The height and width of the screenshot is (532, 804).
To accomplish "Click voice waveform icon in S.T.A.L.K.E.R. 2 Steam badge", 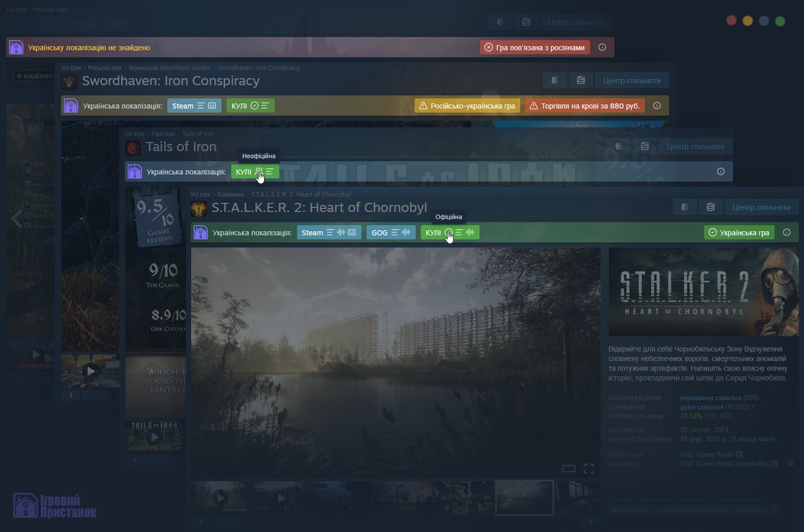I will tap(340, 232).
